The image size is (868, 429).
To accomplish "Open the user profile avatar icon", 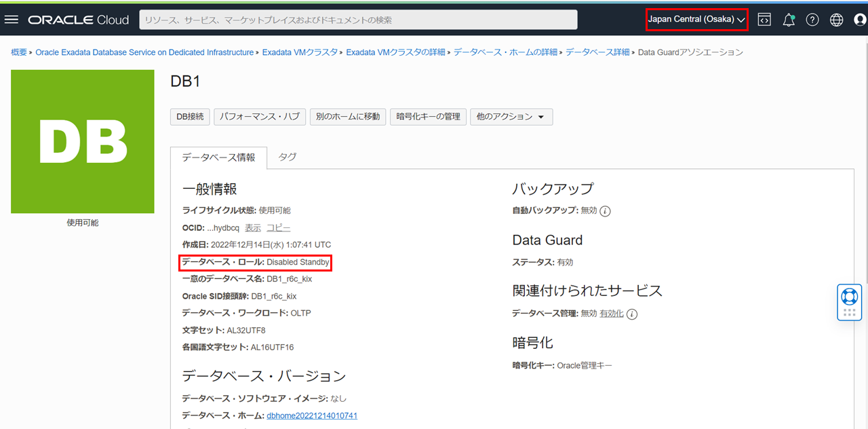I will 860,20.
